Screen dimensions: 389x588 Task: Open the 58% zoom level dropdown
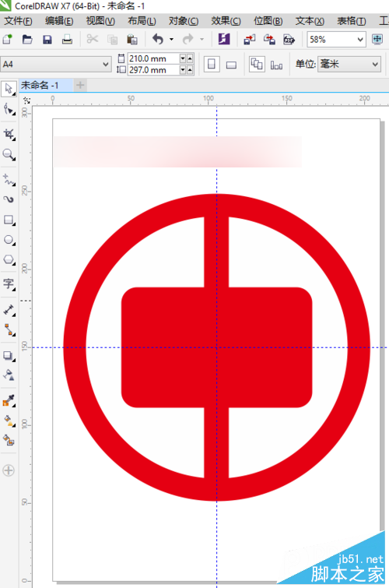pyautogui.click(x=359, y=40)
